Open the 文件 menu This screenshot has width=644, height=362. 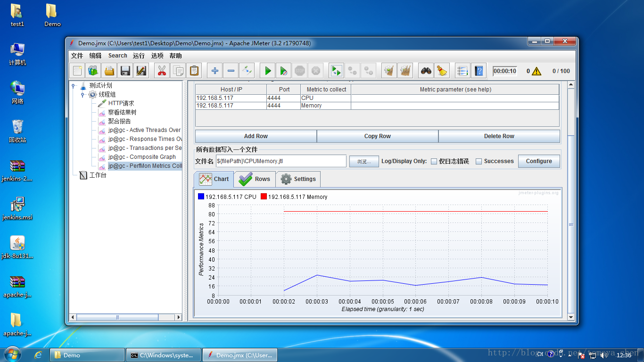[77, 56]
